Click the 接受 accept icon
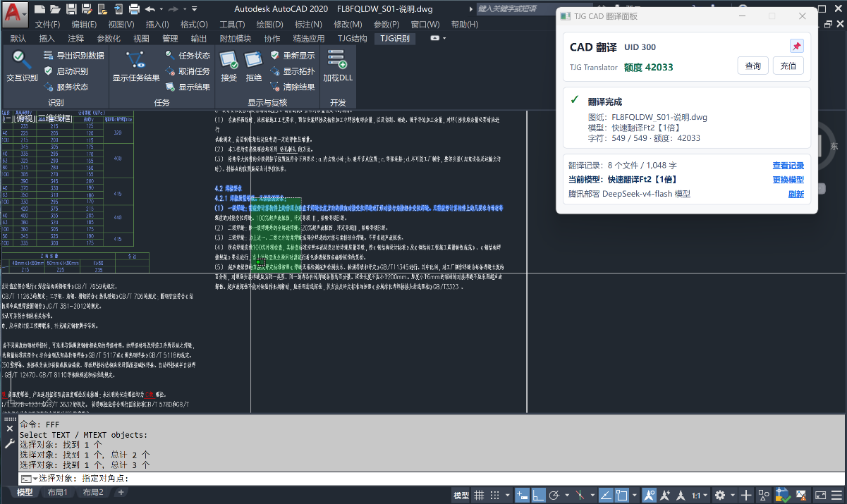This screenshot has width=847, height=504. pyautogui.click(x=229, y=67)
